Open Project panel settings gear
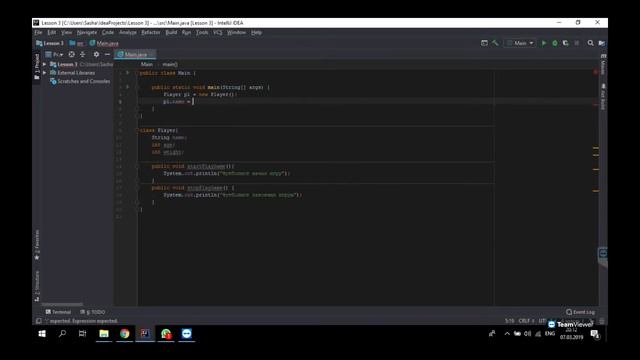Screen dimensions: 640x360 (x=96, y=54)
